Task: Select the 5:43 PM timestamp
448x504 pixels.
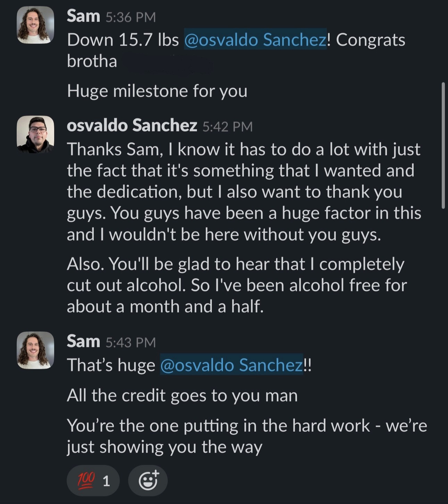Action: [x=131, y=343]
